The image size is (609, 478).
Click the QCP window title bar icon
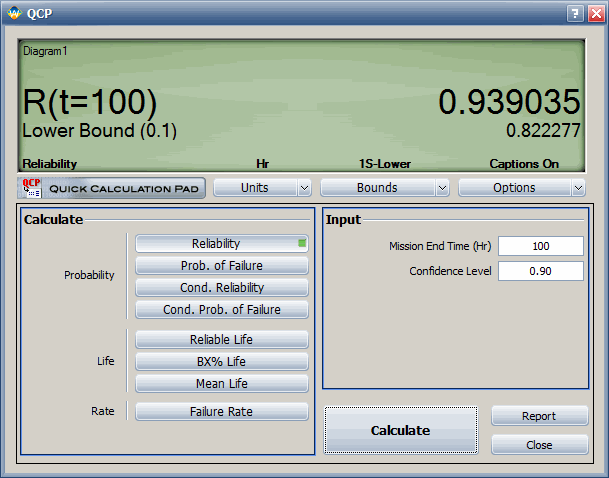coord(13,14)
